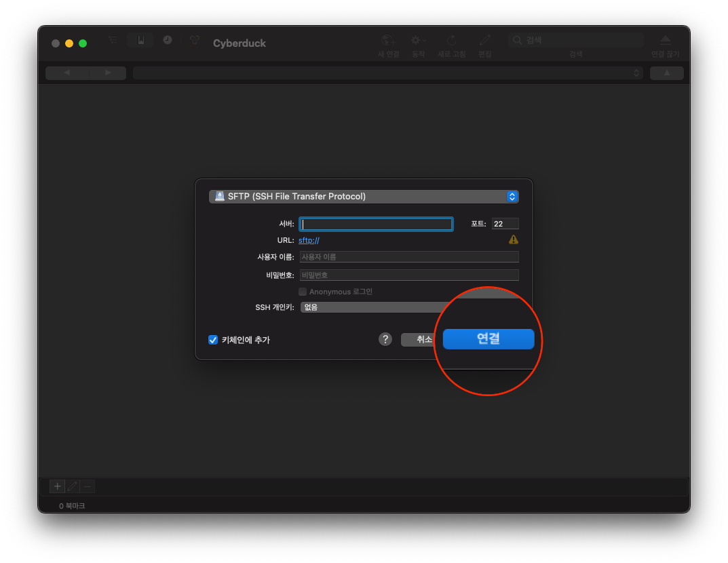Focus the 서버 input field
Screen dimensions: 728x563
376,224
